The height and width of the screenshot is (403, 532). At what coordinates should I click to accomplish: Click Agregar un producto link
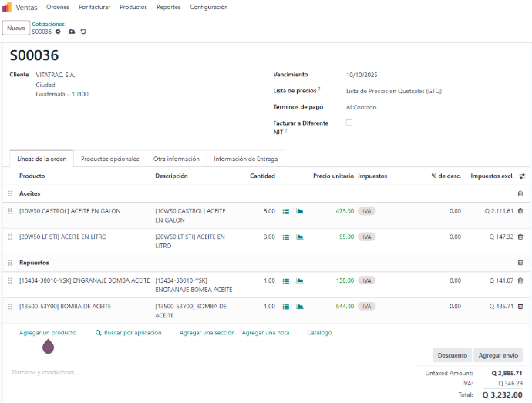[48, 333]
